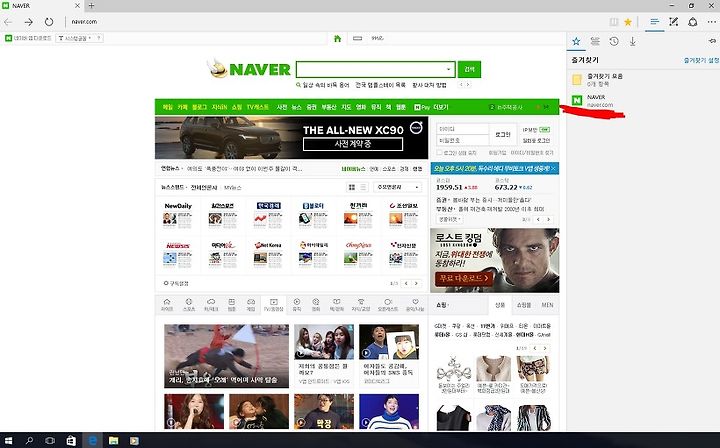The image size is (720, 448).
Task: Switch to History clock tab in Hub
Action: 614,41
